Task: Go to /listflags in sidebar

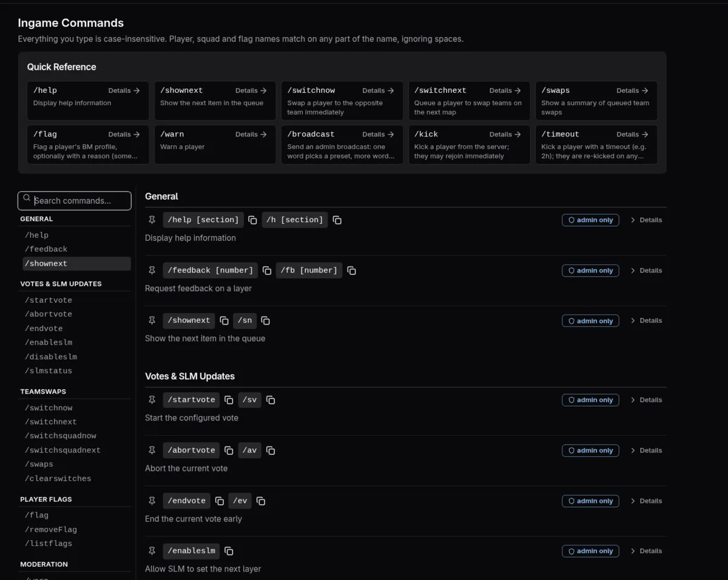Action: point(76,544)
